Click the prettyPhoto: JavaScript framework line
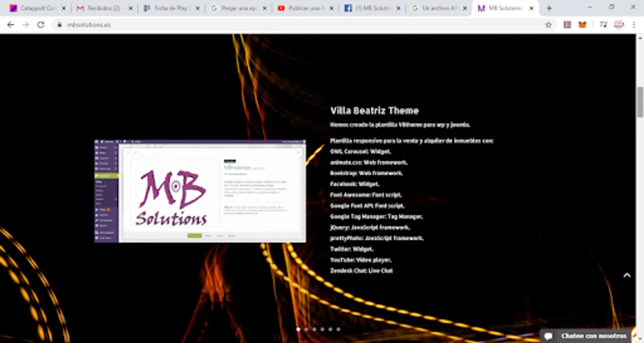Viewport: 644px width, 343px height. coord(377,238)
